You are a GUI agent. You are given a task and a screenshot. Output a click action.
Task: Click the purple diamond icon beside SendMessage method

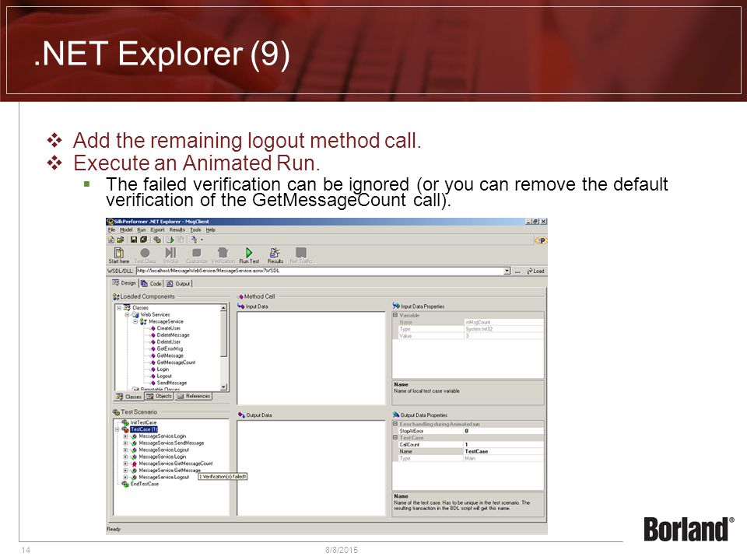click(x=153, y=383)
